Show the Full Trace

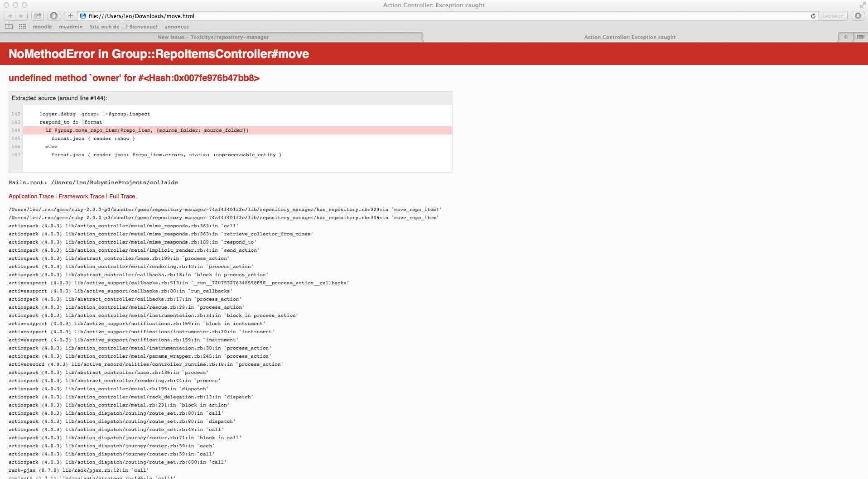coord(122,196)
